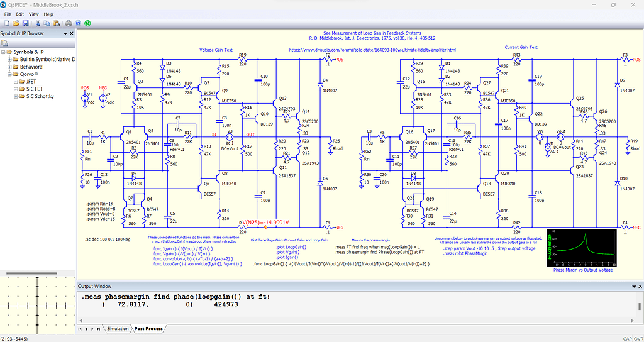
Task: Print the schematic with the printer icon
Action: click(69, 23)
